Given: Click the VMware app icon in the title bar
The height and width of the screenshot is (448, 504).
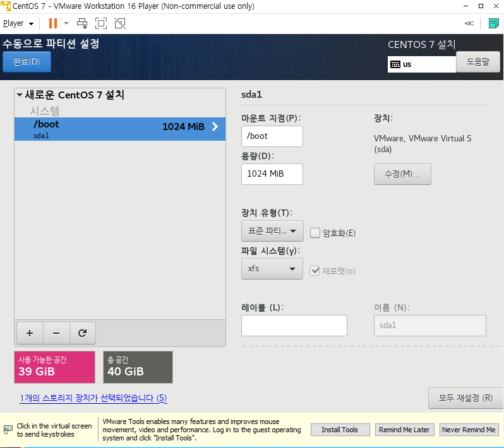Looking at the screenshot, I should (6, 6).
